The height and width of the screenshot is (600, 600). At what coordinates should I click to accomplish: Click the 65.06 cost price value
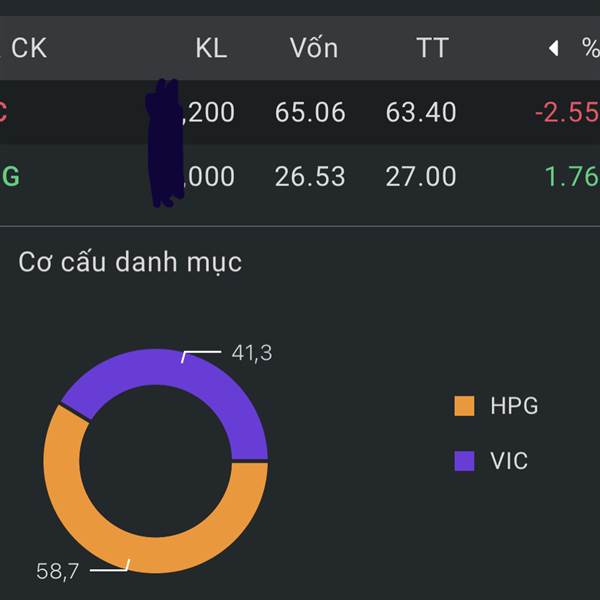coord(310,112)
